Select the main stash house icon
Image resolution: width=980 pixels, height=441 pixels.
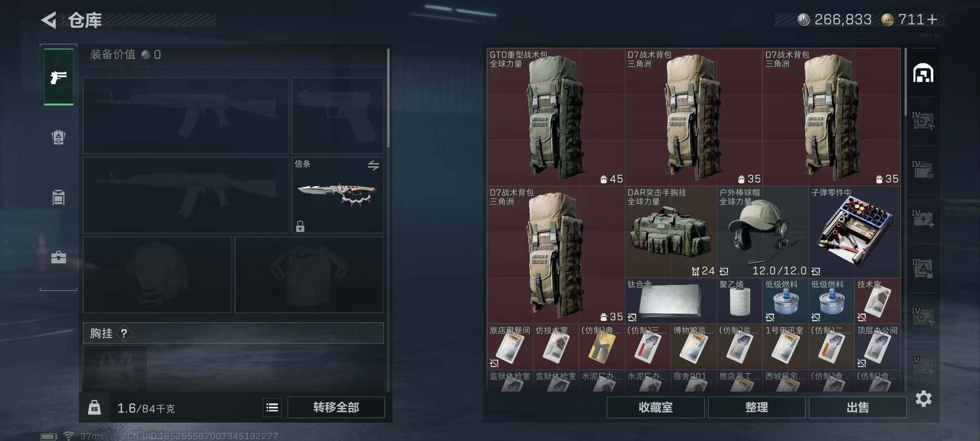tap(923, 73)
